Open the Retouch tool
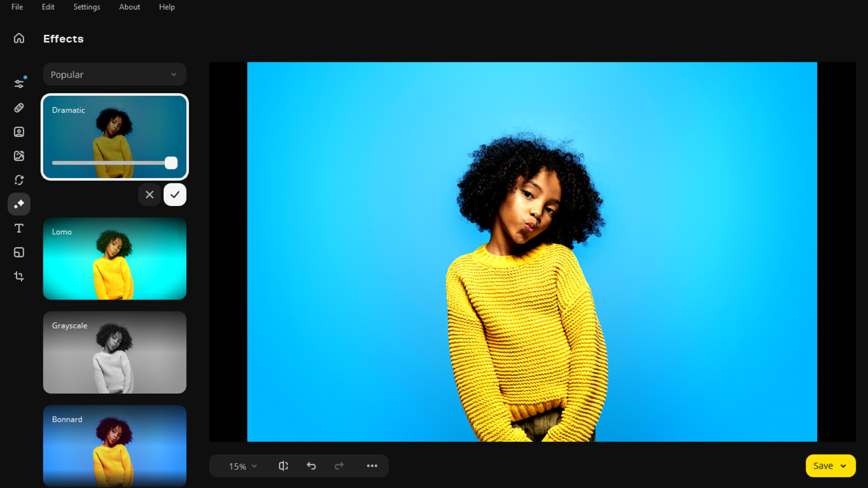Viewport: 868px width, 488px height. pyautogui.click(x=19, y=108)
